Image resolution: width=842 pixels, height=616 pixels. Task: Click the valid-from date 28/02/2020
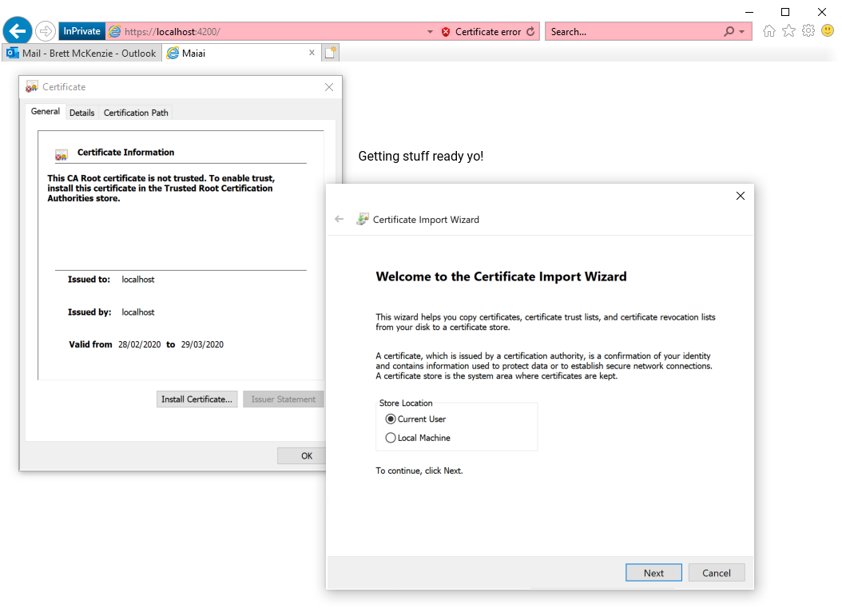click(139, 344)
